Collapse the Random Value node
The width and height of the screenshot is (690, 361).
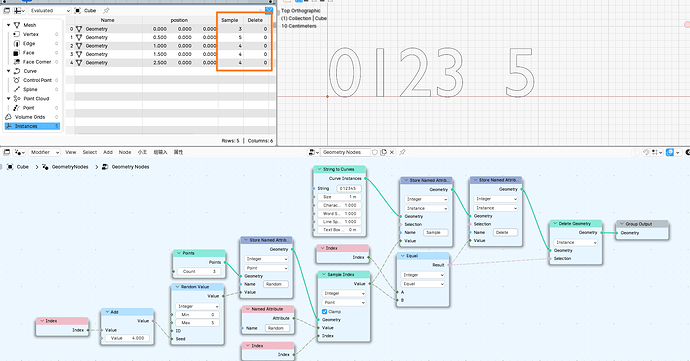tap(177, 287)
